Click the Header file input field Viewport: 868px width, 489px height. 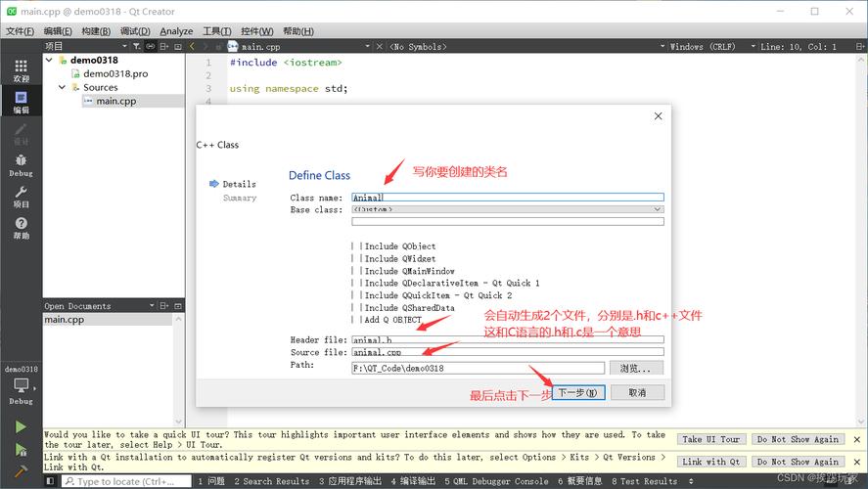(508, 339)
